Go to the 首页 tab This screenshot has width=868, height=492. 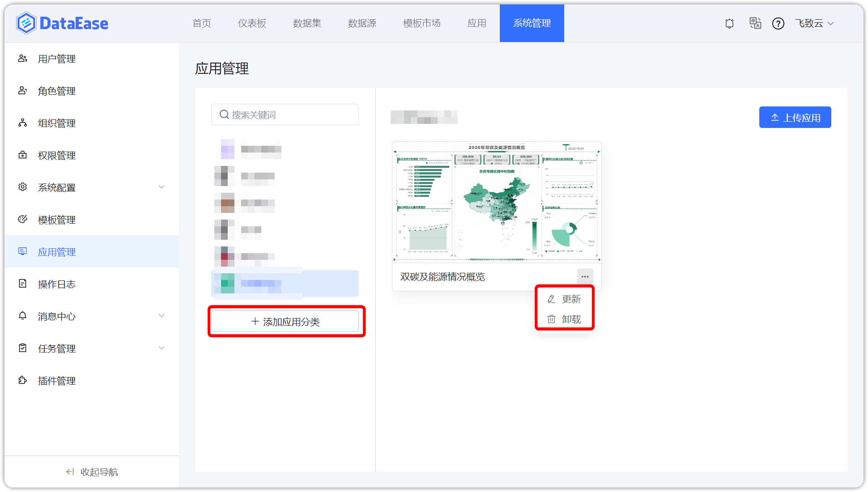pyautogui.click(x=202, y=23)
